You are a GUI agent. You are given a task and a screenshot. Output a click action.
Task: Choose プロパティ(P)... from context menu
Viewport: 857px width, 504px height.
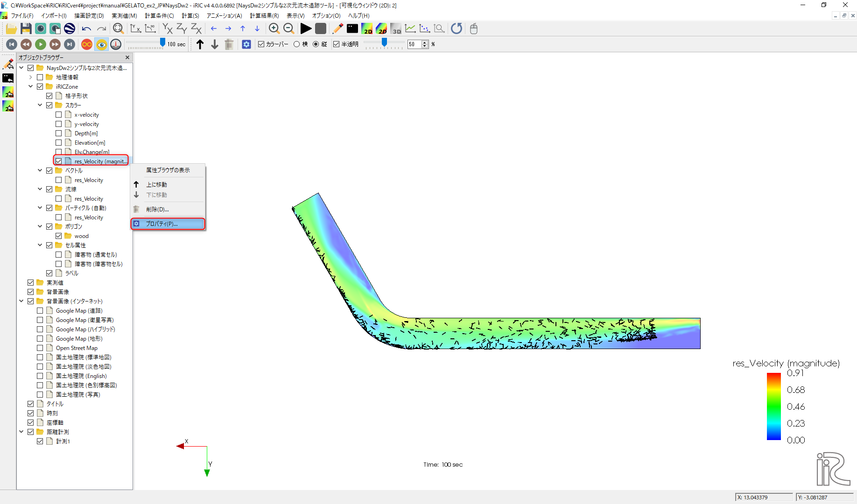click(168, 224)
